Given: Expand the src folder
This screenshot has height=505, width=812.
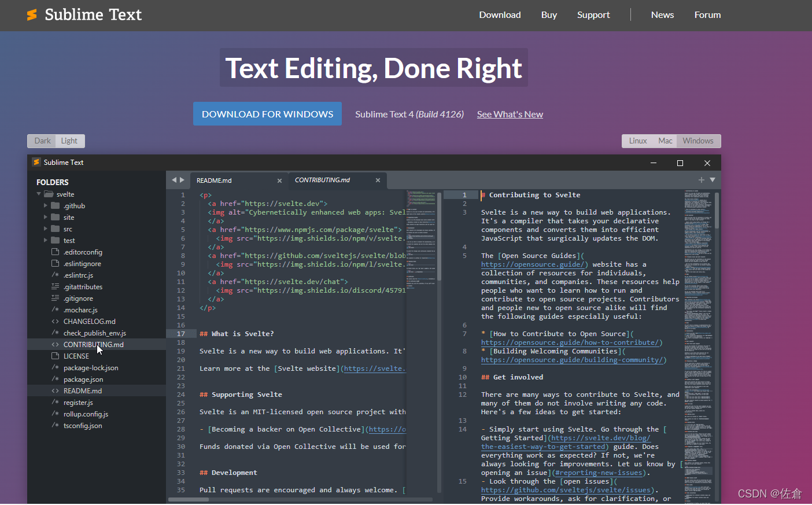Looking at the screenshot, I should click(46, 228).
